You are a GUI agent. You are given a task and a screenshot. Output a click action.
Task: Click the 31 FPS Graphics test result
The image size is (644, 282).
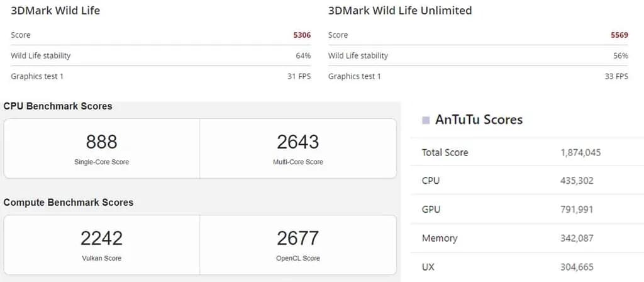pos(299,76)
